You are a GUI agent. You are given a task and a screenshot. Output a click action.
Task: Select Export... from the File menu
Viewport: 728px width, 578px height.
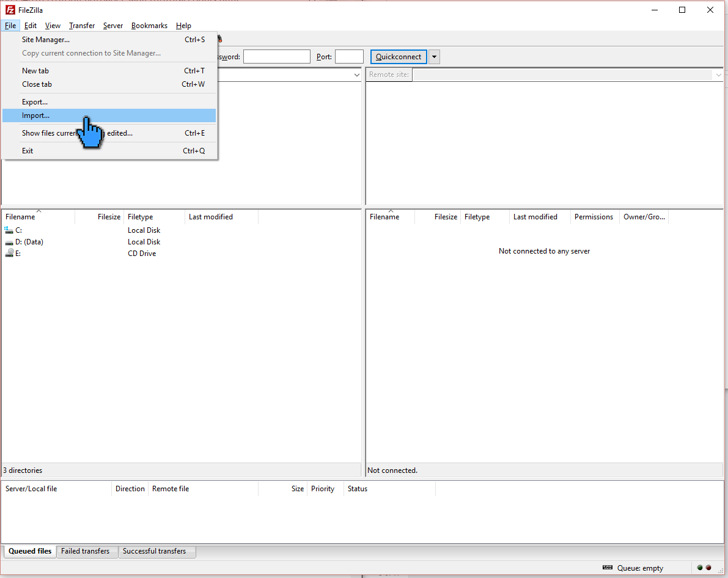click(x=35, y=101)
